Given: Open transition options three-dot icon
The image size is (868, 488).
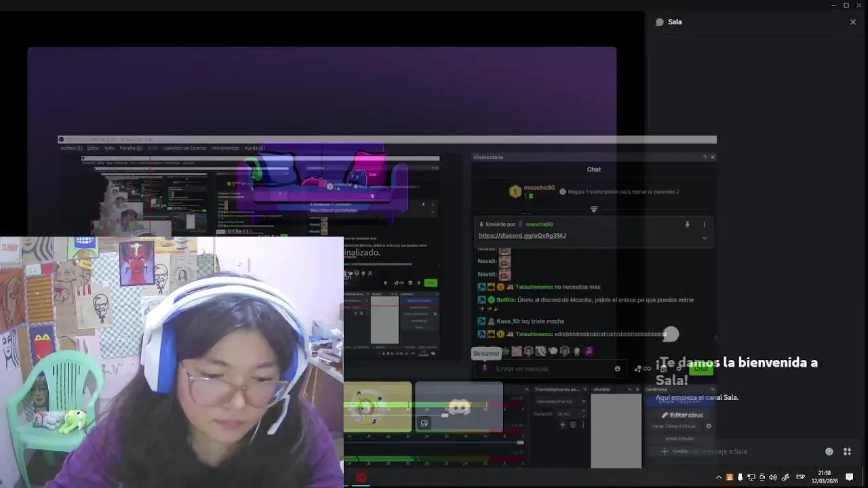Looking at the screenshot, I should coord(583,425).
